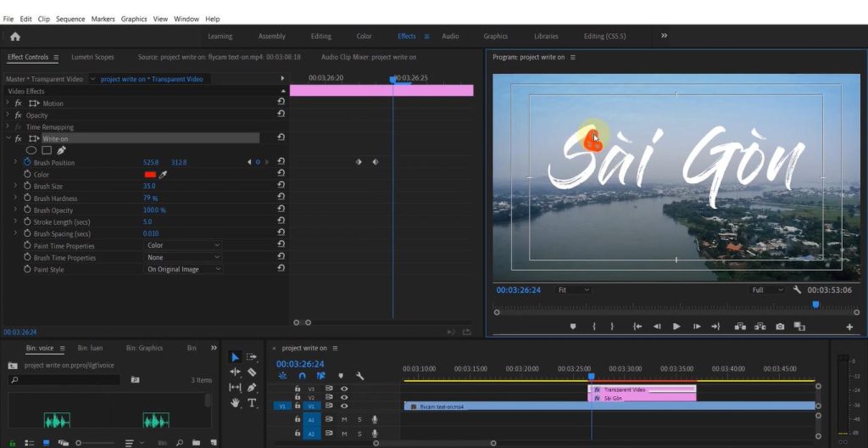Expand the Motion effect properties
This screenshot has height=448, width=868.
(8, 104)
